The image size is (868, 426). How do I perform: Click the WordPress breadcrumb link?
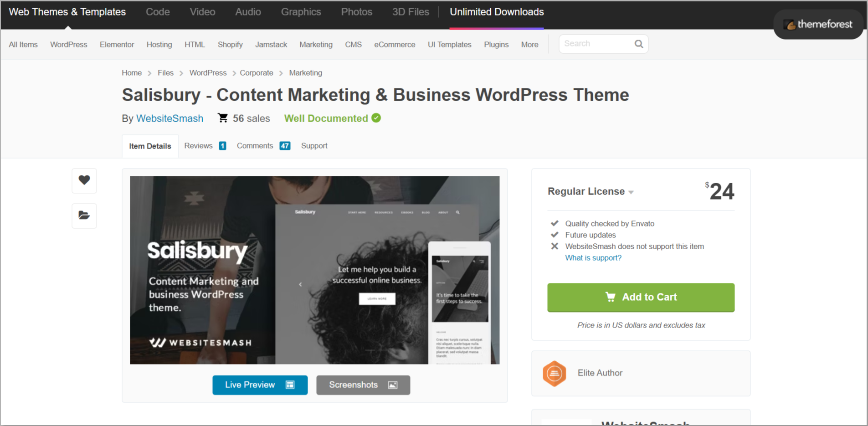208,73
